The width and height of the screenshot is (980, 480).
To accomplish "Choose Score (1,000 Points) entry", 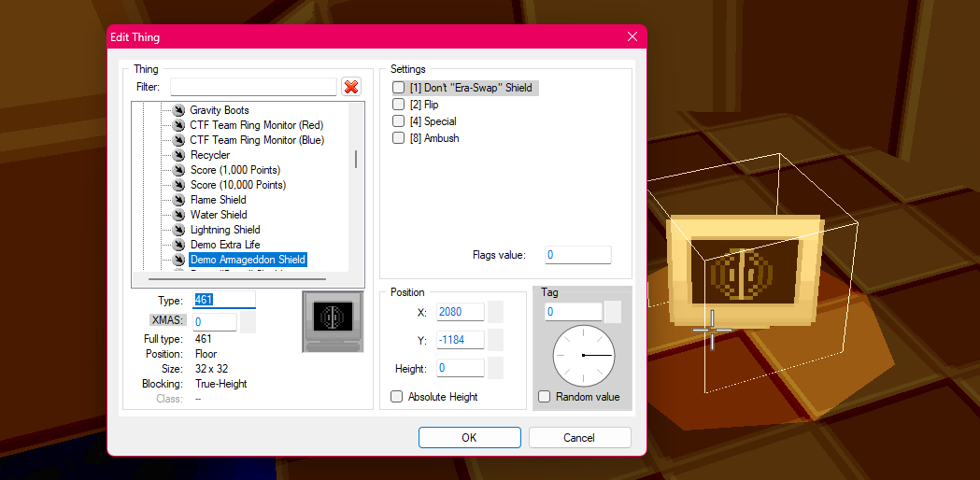I will coord(235,170).
